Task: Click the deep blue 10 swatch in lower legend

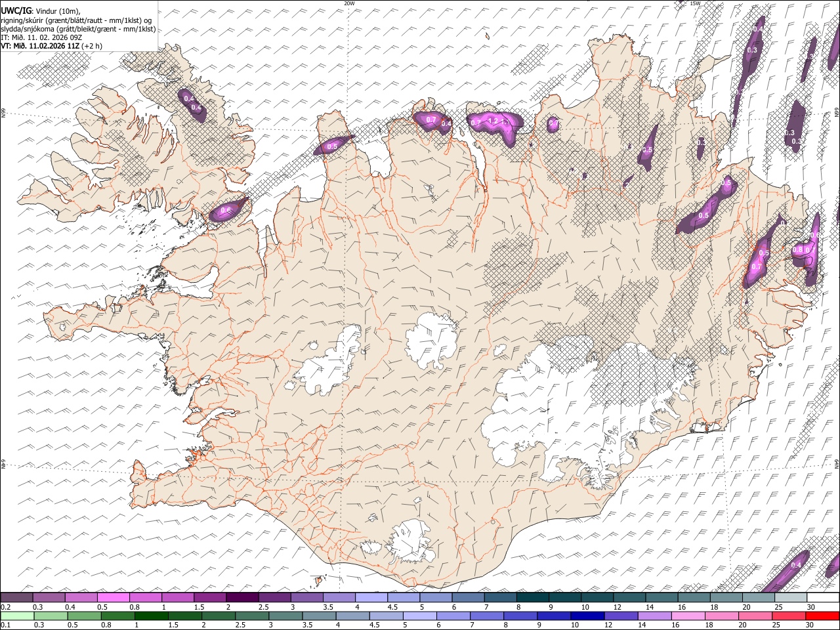Action: click(x=587, y=616)
